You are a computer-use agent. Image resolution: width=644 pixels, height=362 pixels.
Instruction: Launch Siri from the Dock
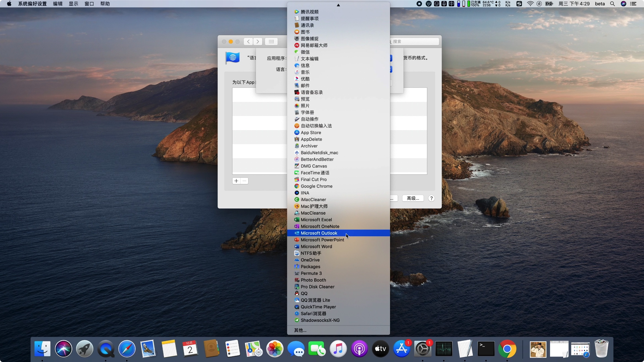point(63,349)
